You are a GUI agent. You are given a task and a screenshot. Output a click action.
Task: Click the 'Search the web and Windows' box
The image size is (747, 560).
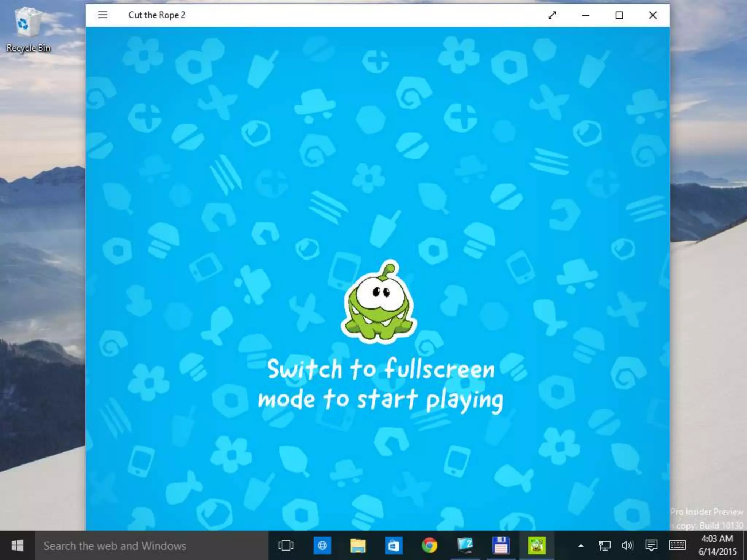click(x=152, y=545)
